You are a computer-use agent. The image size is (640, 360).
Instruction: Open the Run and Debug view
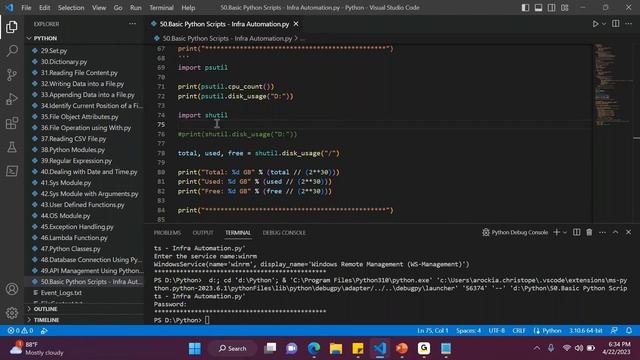(x=12, y=99)
